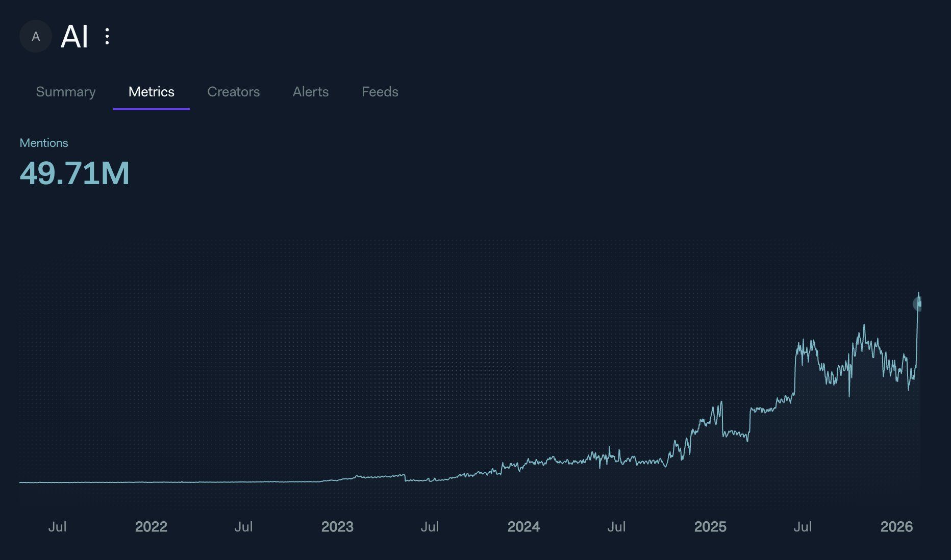The width and height of the screenshot is (951, 560).
Task: Click the 2024 axis label
Action: point(524,527)
